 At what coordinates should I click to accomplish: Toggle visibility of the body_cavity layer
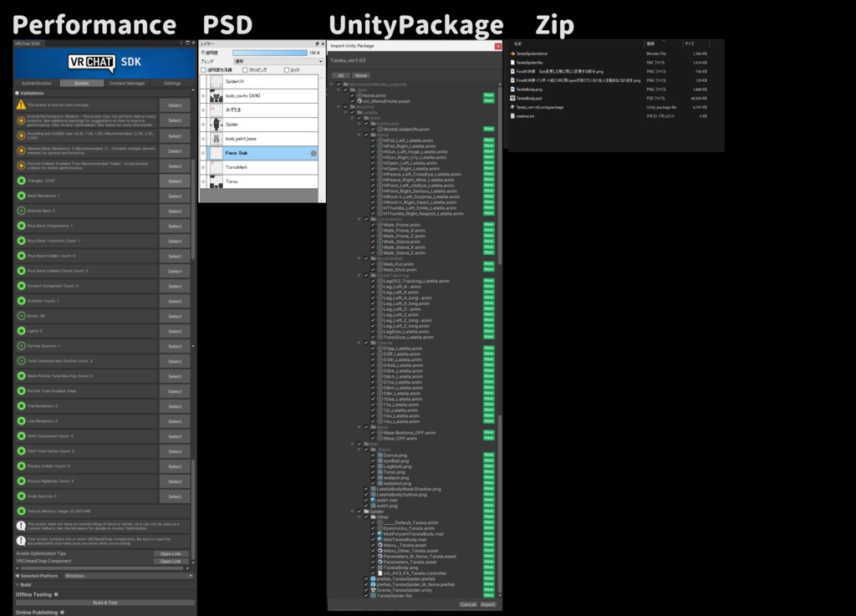(x=203, y=95)
